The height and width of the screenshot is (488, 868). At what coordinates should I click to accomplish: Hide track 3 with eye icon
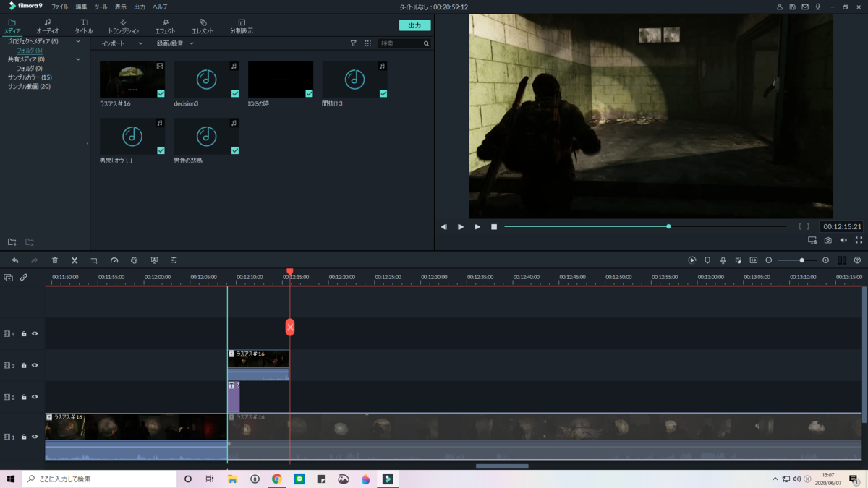[35, 365]
